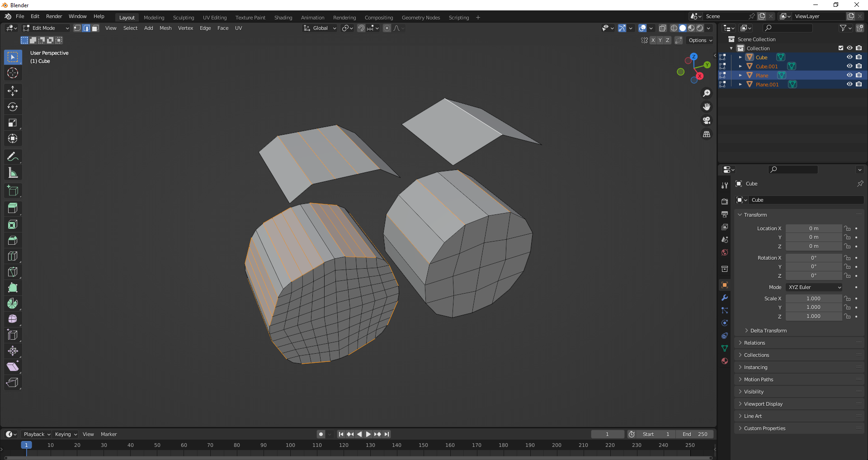Expand the Delta Transform panel
The width and height of the screenshot is (868, 460).
click(x=768, y=331)
